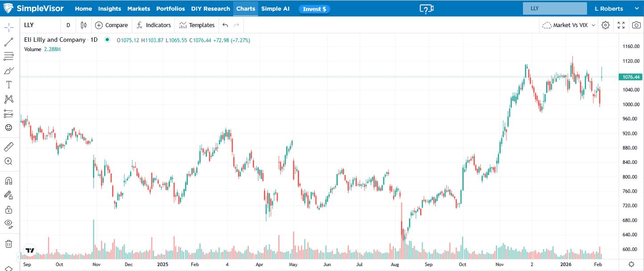Click the zoom in magnifier tool
Image resolution: width=644 pixels, height=271 pixels.
click(8, 161)
